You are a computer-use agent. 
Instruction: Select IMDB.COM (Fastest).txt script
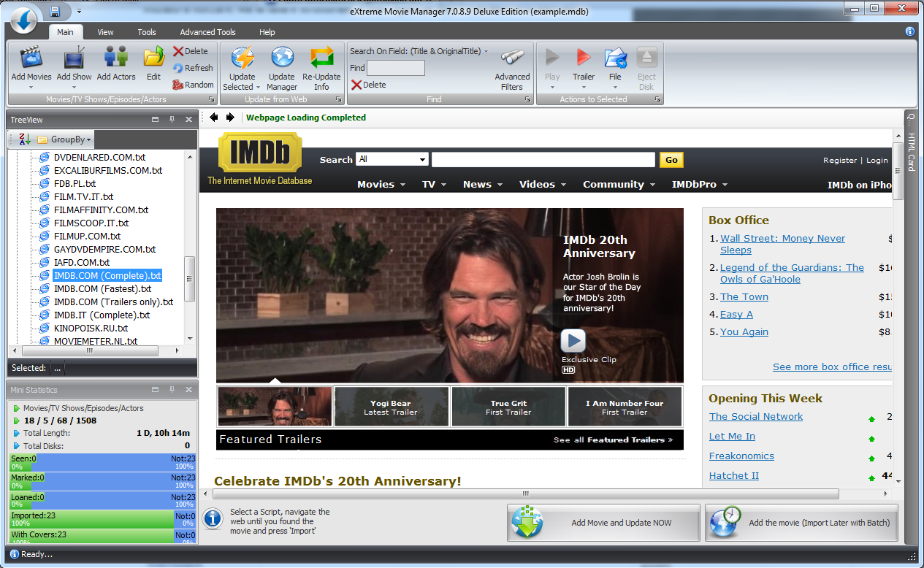102,288
